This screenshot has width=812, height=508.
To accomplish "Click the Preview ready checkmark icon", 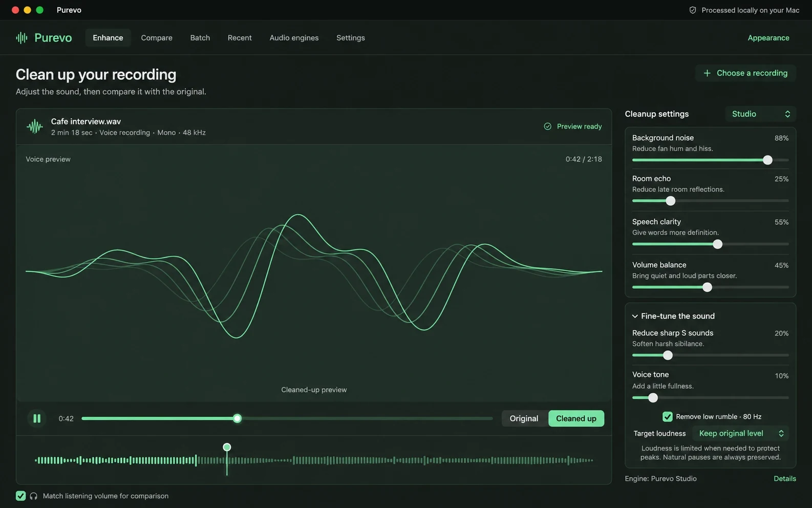I will 548,126.
